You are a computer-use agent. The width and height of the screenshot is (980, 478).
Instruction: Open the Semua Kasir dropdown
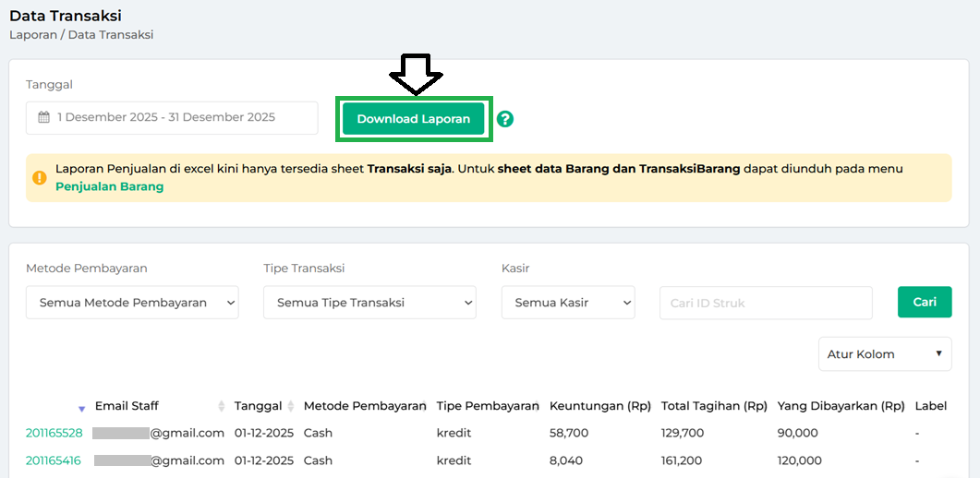(567, 303)
